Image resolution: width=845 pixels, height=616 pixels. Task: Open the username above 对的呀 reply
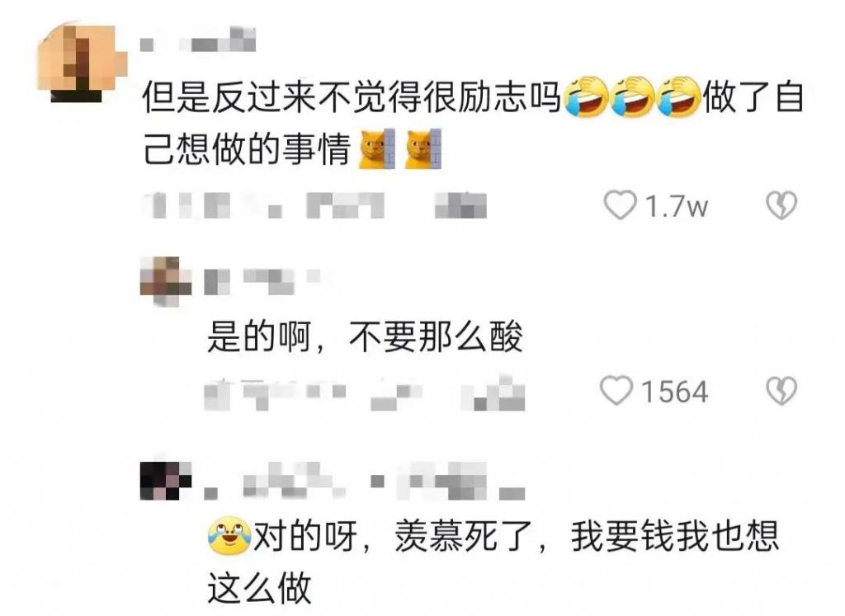pyautogui.click(x=364, y=480)
